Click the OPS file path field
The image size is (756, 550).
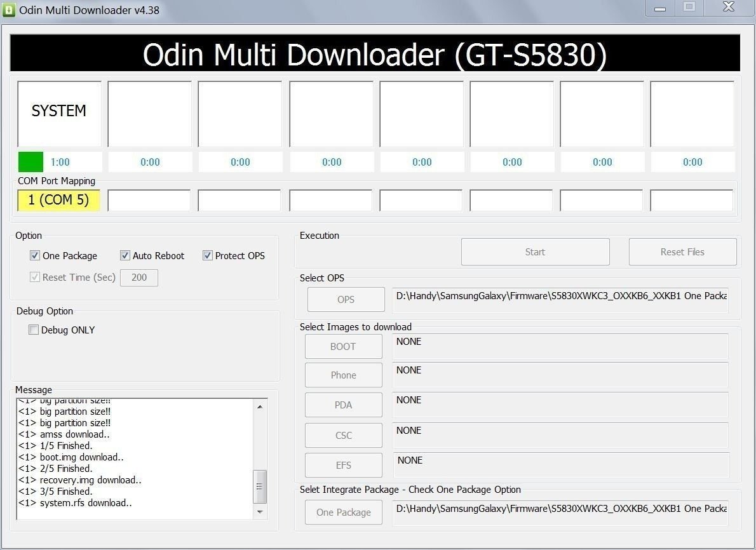(x=560, y=300)
